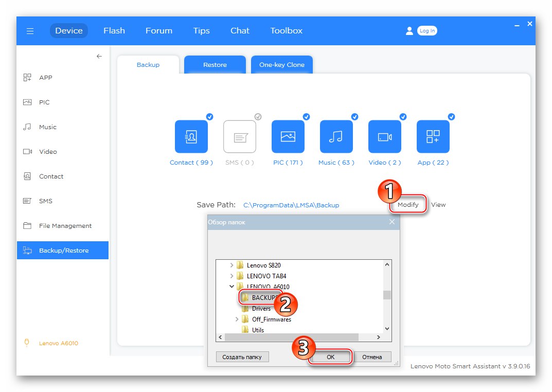This screenshot has height=392, width=552.
Task: Select the Video backup tile icon
Action: [385, 136]
